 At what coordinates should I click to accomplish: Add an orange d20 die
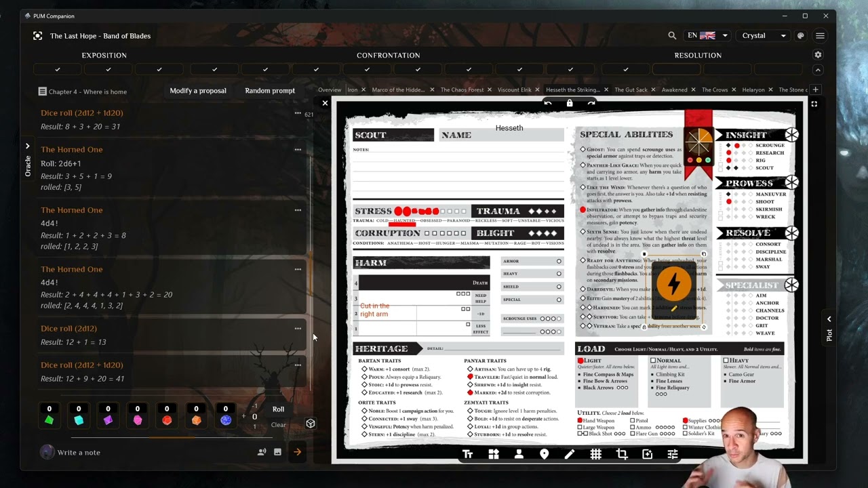(197, 420)
